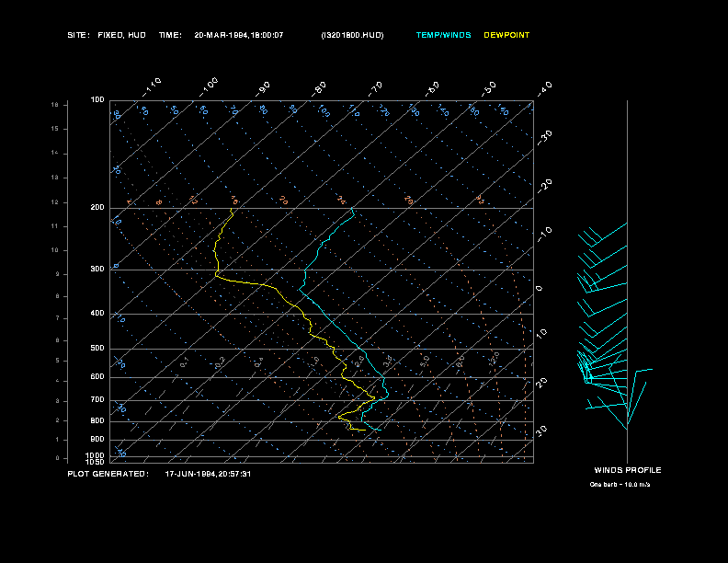Screen dimensions: 728x563
Task: Click the -40 temperature axis label
Action: (x=545, y=89)
